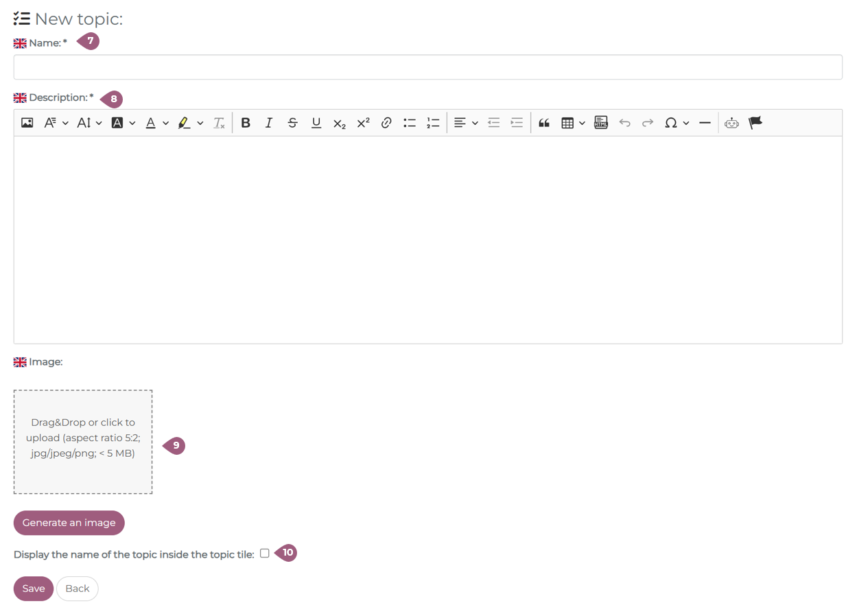The image size is (859, 616).
Task: Apply italic formatting
Action: coord(269,123)
